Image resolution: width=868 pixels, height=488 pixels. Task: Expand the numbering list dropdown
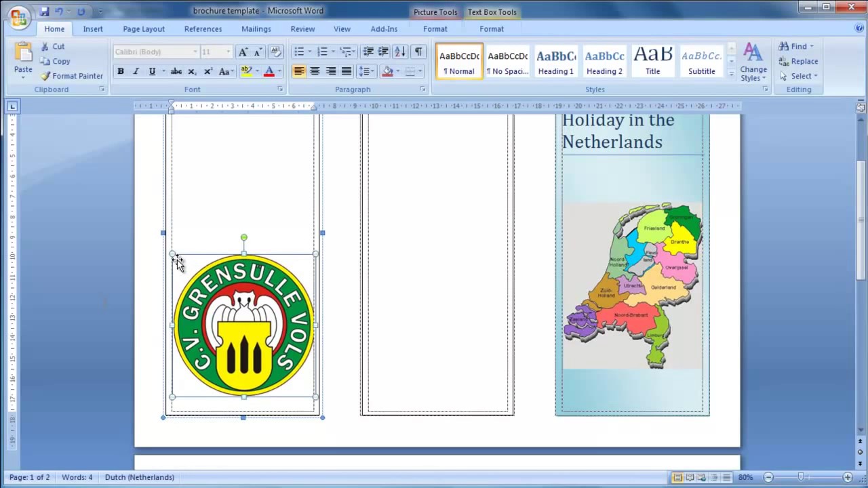(x=333, y=52)
